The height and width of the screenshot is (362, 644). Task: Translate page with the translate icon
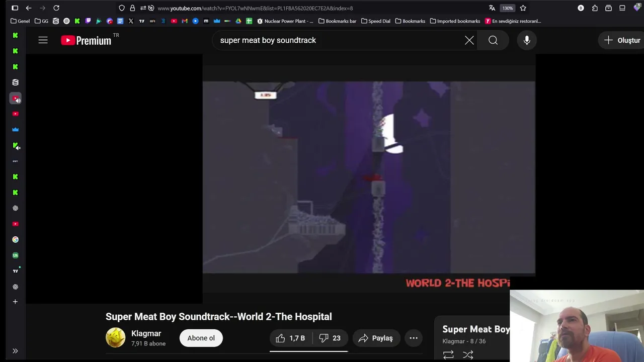click(x=492, y=8)
